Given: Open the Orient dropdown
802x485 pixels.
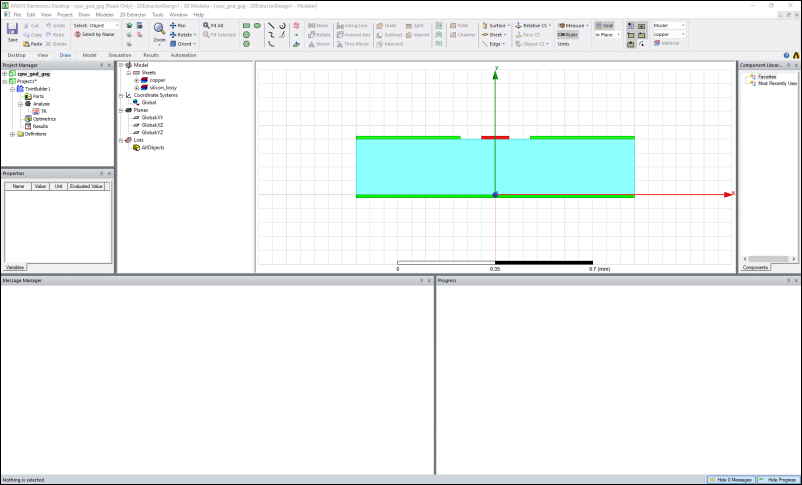Looking at the screenshot, I should tap(183, 44).
